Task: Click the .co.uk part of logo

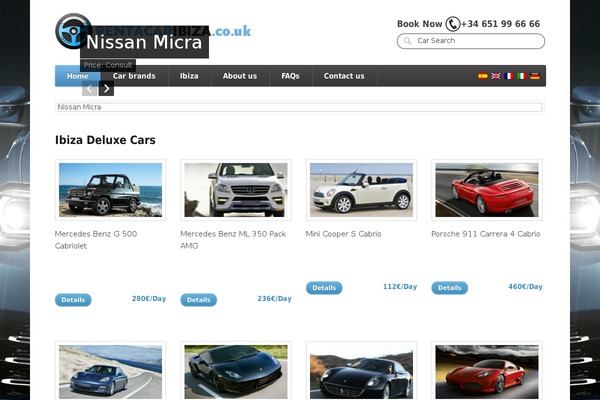Action: click(231, 31)
